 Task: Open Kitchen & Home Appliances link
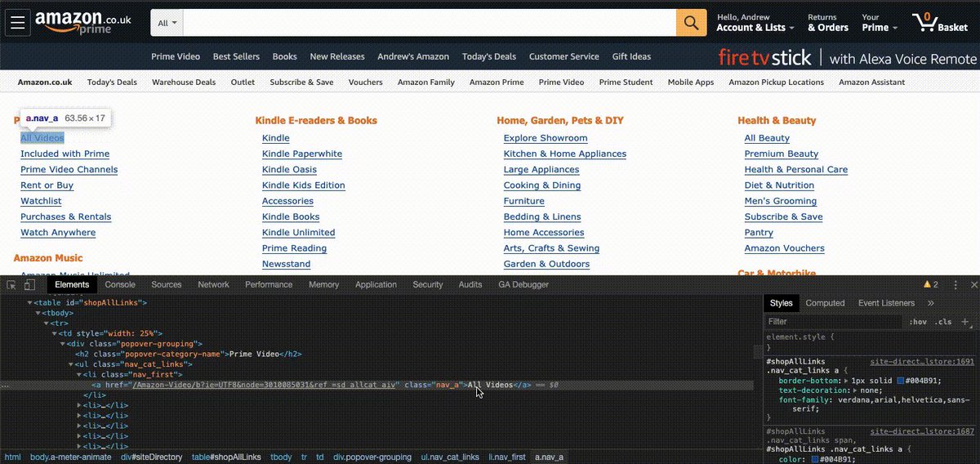[565, 154]
